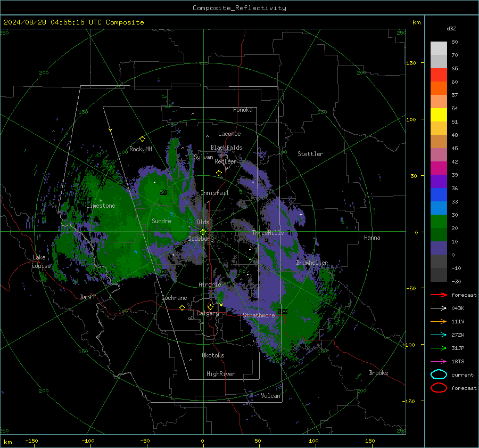Pick the light grey 70-80 dBZ legend swatch

[x=439, y=48]
